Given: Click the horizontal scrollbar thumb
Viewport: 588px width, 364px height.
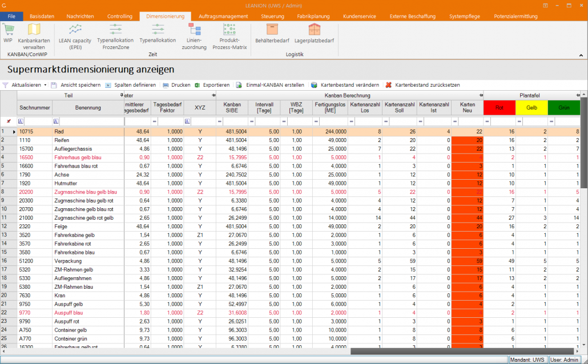Looking at the screenshot, I should [462, 351].
